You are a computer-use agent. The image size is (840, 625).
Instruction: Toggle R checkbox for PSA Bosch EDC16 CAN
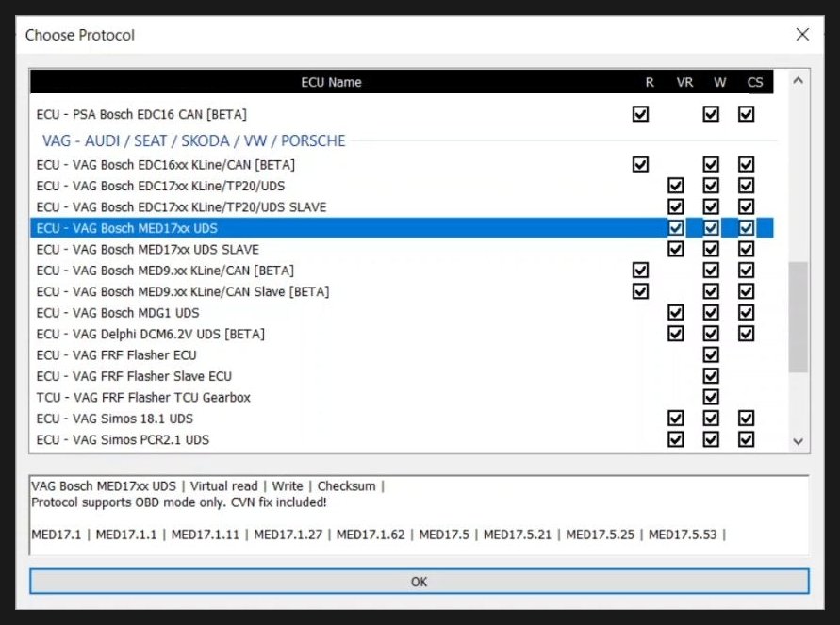(x=640, y=114)
